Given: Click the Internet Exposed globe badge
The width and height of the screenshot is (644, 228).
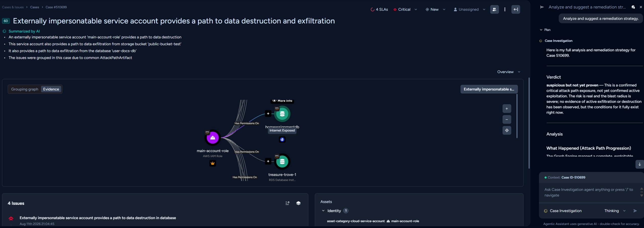Looking at the screenshot, I should 282,140.
